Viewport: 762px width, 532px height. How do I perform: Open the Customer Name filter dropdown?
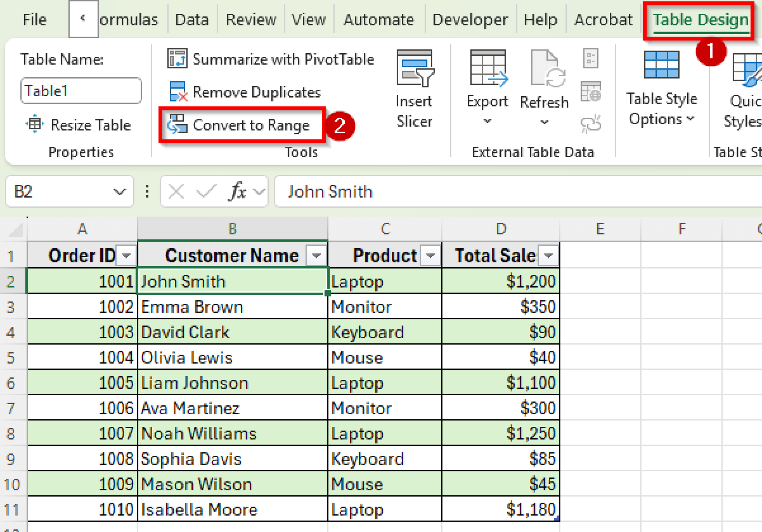(317, 255)
